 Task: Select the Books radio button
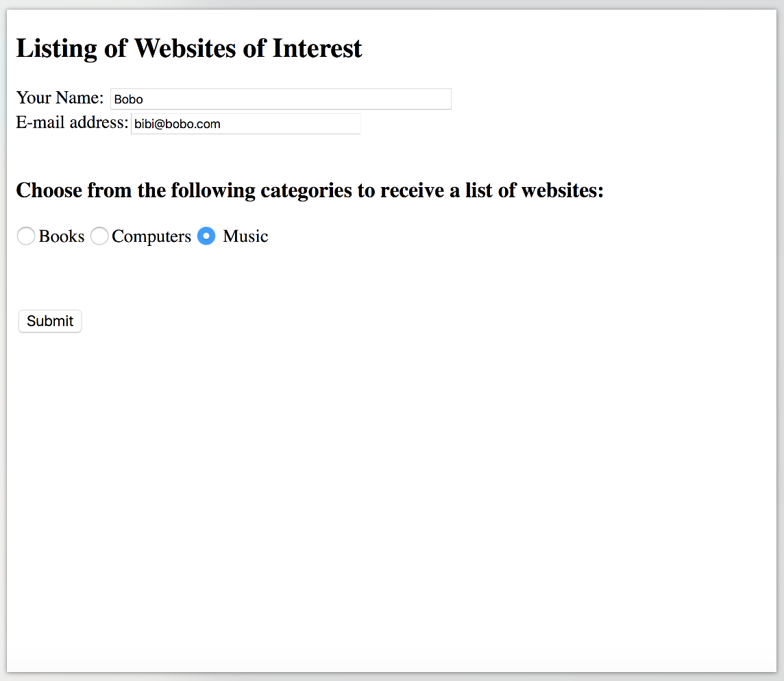click(x=26, y=236)
